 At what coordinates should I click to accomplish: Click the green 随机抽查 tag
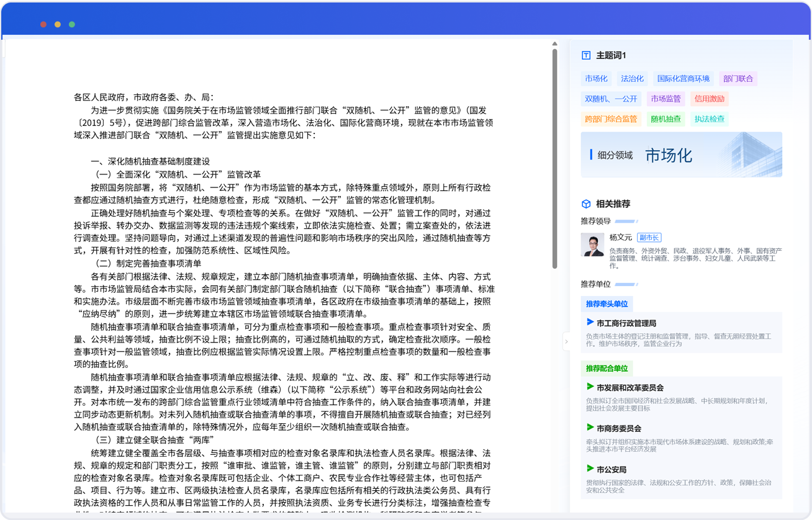tap(665, 119)
